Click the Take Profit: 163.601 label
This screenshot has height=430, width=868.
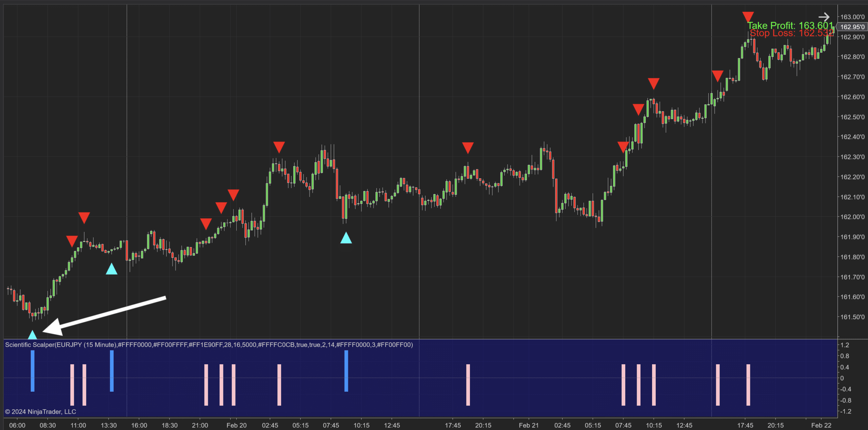[790, 25]
